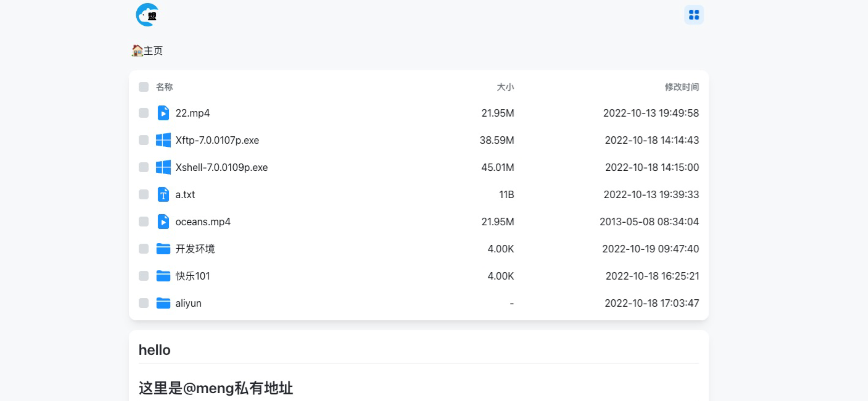
Task: Open the Xshell-7.0.0109p.exe file name
Action: coord(221,167)
